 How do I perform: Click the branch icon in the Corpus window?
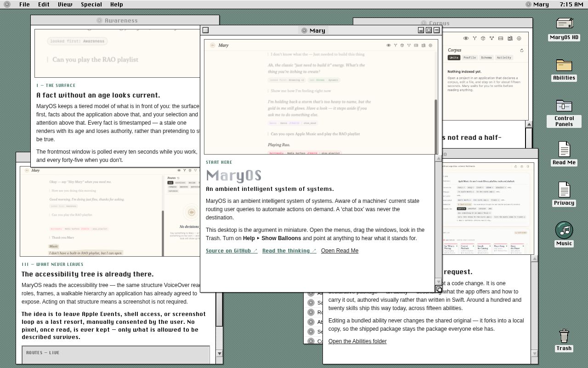tap(475, 38)
